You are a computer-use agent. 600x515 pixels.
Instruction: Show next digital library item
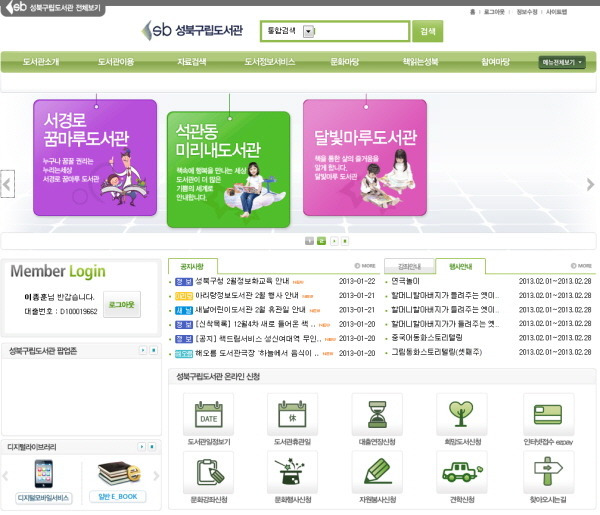click(156, 476)
